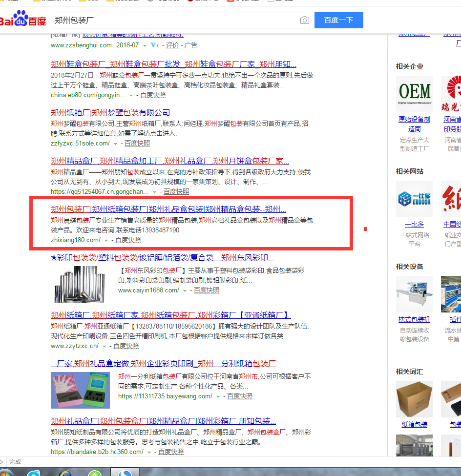Click Windows Start button in taskbar
This screenshot has height=476, width=461.
(x=6, y=473)
